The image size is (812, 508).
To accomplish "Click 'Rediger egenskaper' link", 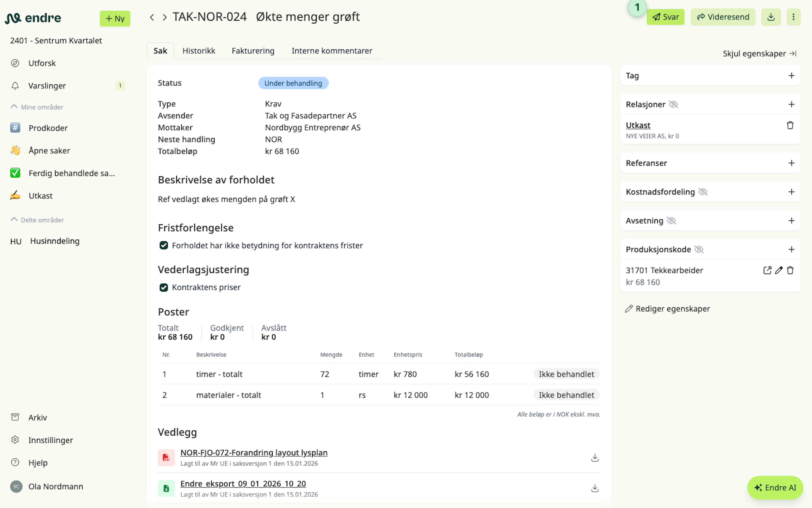I will pos(668,309).
